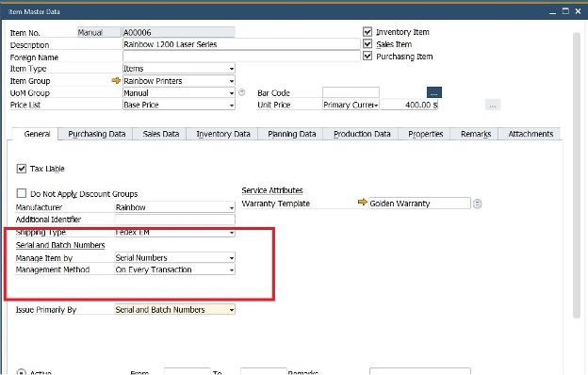Minimize the Item Master Data window

553,11
